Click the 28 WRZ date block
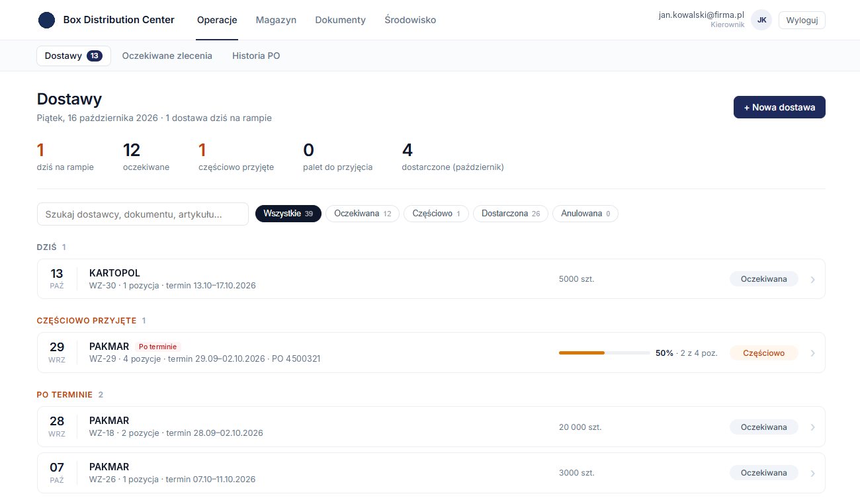The height and width of the screenshot is (504, 860). click(57, 427)
